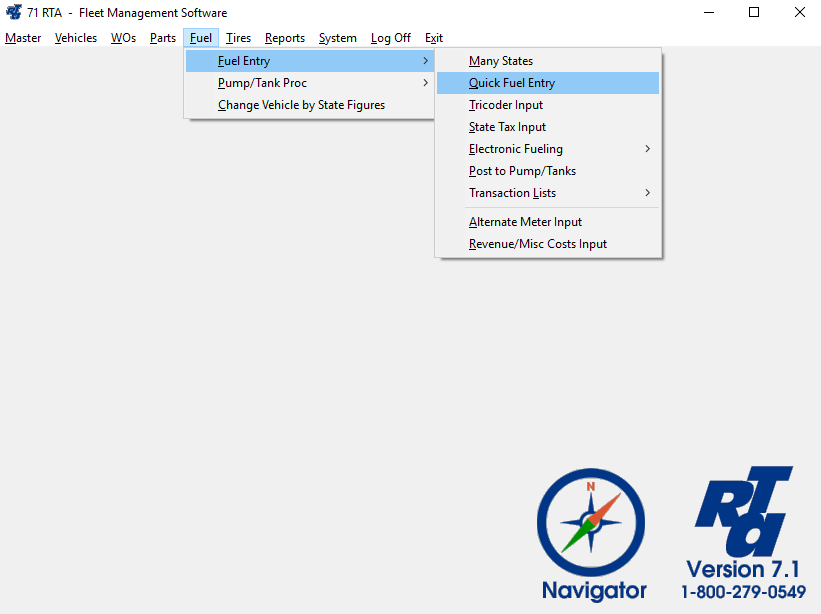Open the Reports menu
The height and width of the screenshot is (614, 821).
[285, 38]
